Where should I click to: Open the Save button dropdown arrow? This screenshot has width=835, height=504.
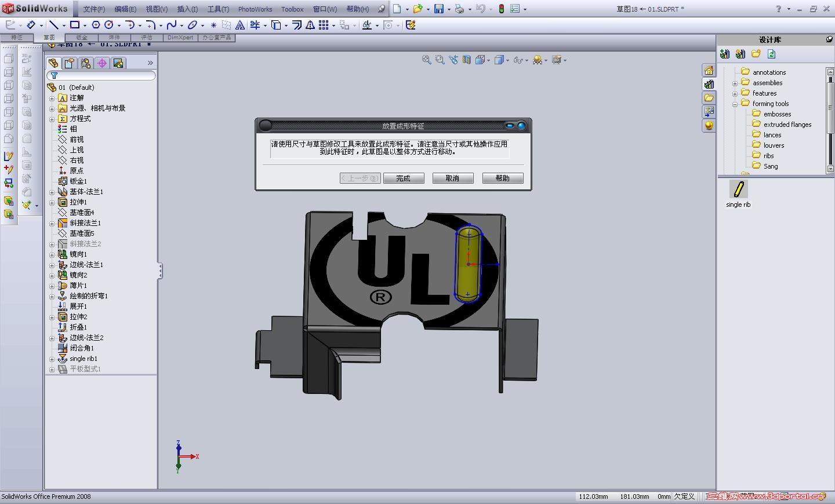click(448, 9)
